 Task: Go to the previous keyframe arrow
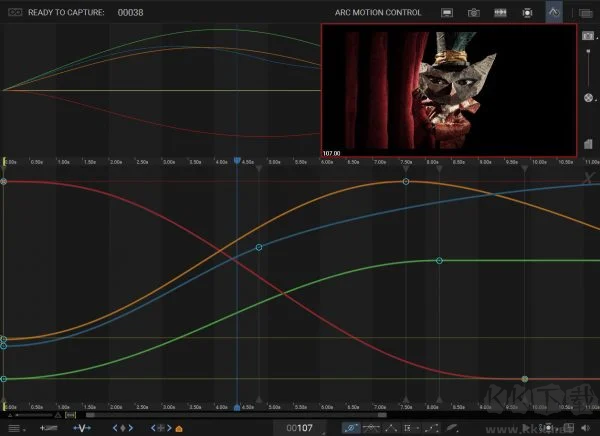115,428
